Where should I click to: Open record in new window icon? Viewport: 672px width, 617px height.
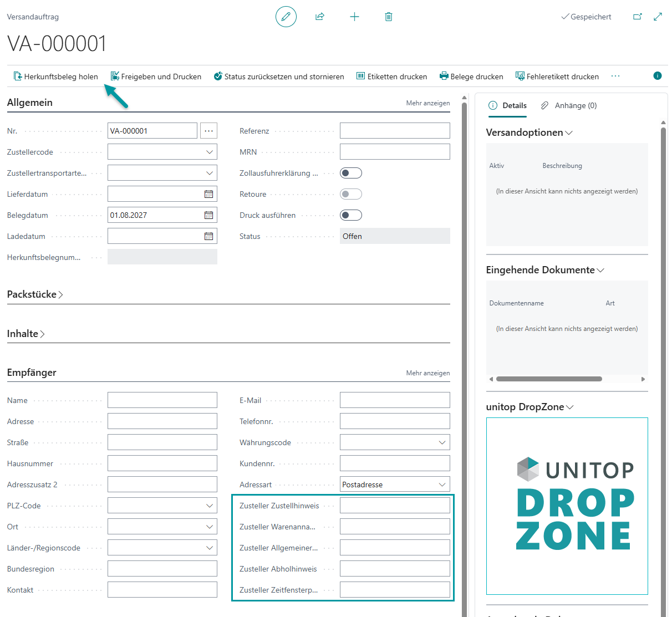(638, 17)
